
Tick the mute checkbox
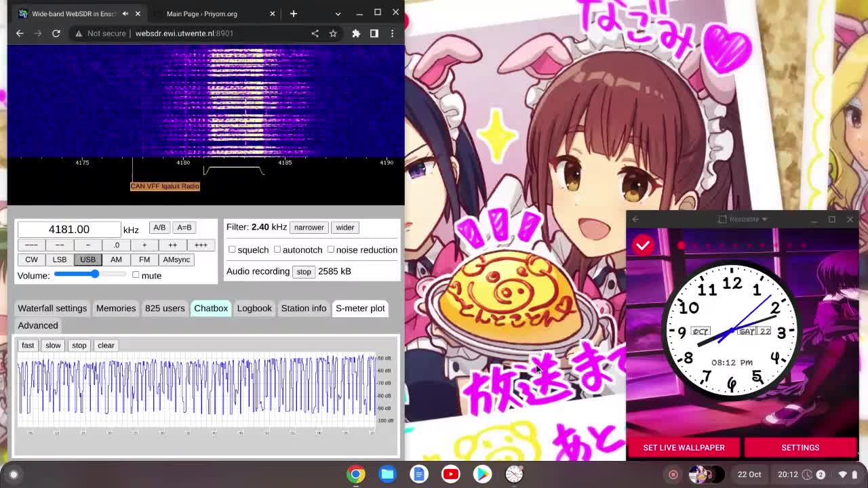(x=136, y=274)
